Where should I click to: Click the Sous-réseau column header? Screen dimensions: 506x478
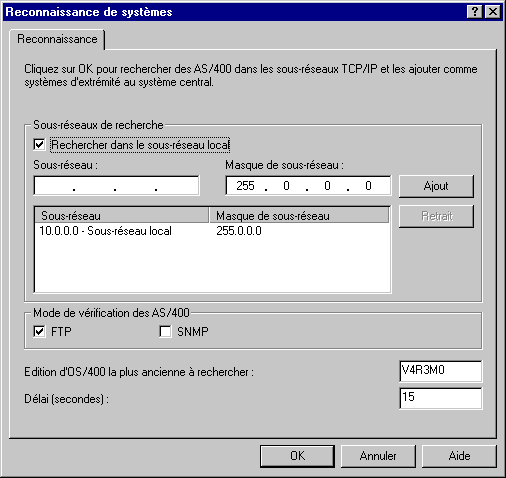coord(122,216)
